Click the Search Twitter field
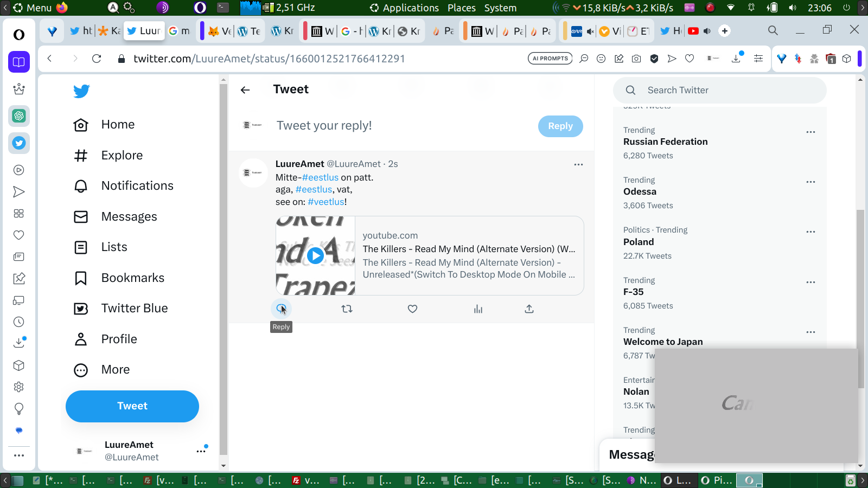 click(x=720, y=91)
